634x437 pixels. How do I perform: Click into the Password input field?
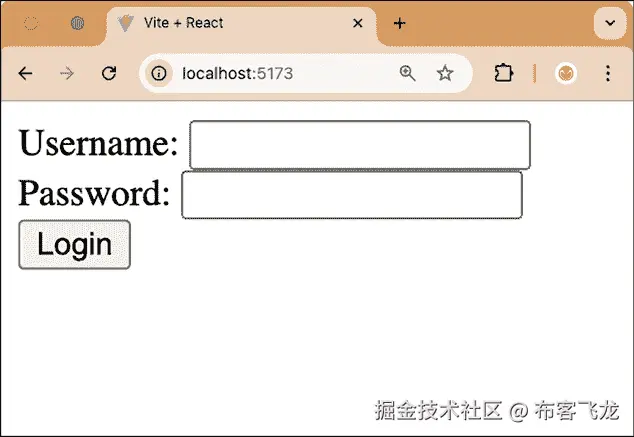click(352, 195)
